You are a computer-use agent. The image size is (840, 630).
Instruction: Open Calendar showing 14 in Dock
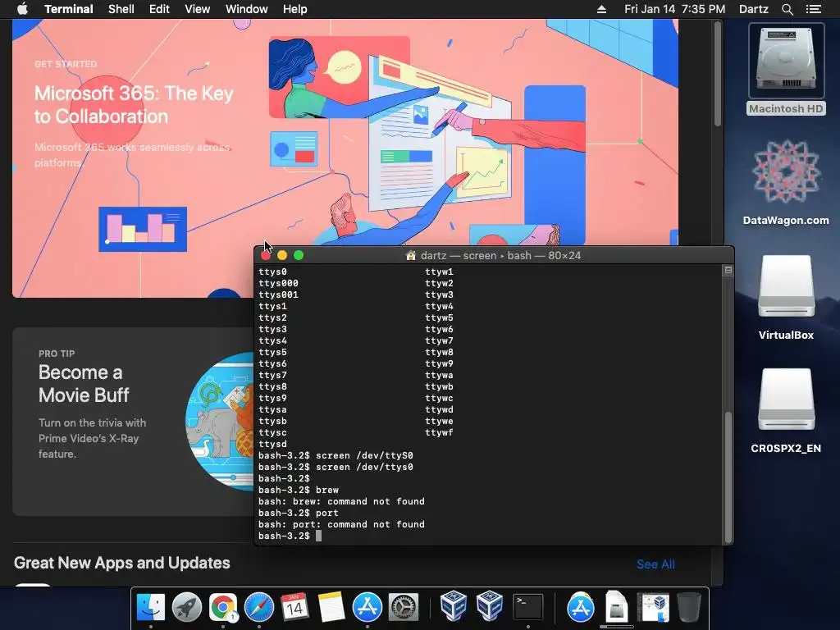tap(294, 607)
